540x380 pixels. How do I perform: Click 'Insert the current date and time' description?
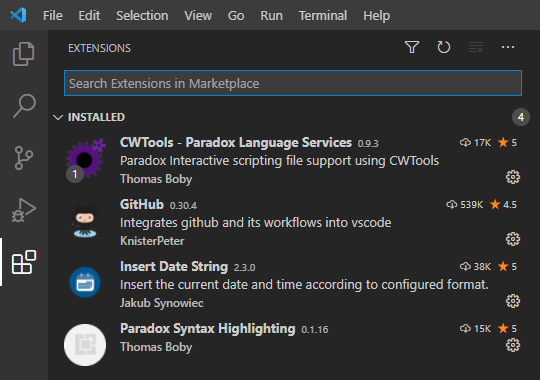(304, 285)
